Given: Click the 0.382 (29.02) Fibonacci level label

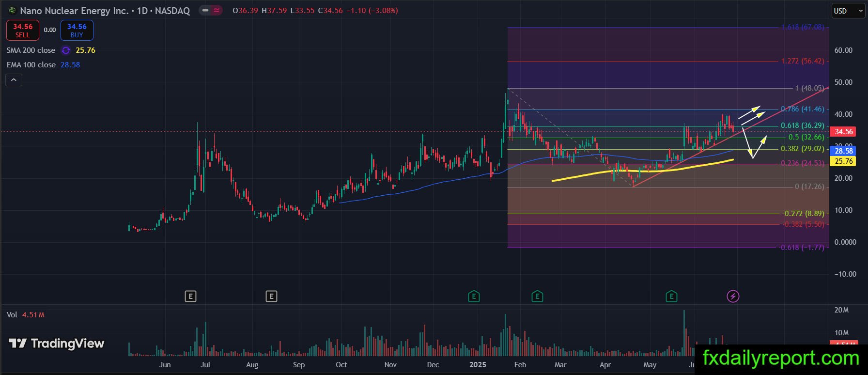Looking at the screenshot, I should [x=802, y=149].
